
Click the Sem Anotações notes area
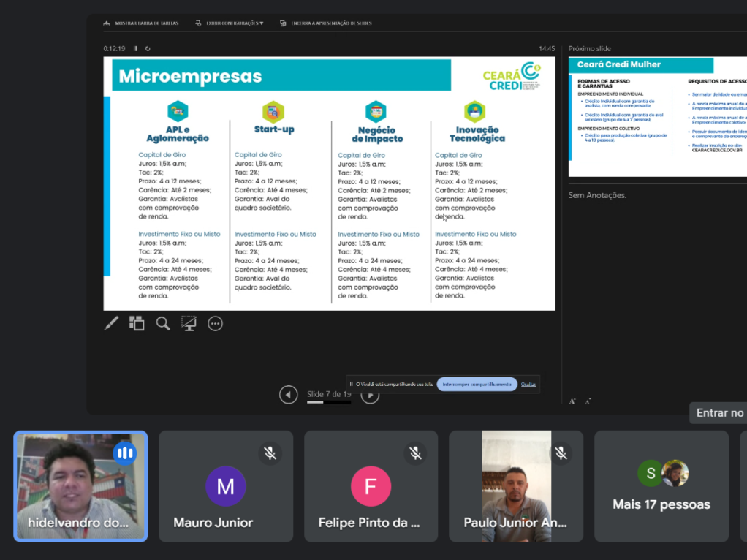pyautogui.click(x=597, y=195)
